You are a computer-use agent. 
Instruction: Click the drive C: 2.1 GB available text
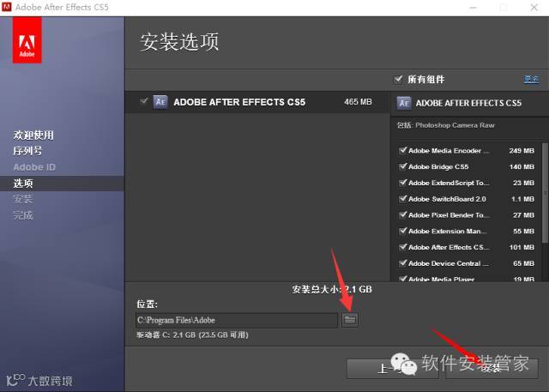point(192,335)
